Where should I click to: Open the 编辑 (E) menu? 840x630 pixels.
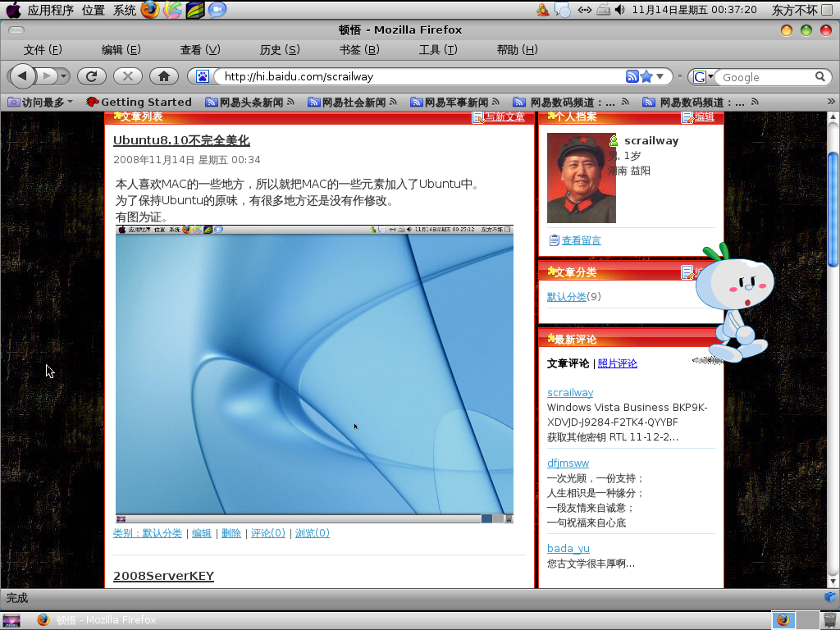click(121, 50)
